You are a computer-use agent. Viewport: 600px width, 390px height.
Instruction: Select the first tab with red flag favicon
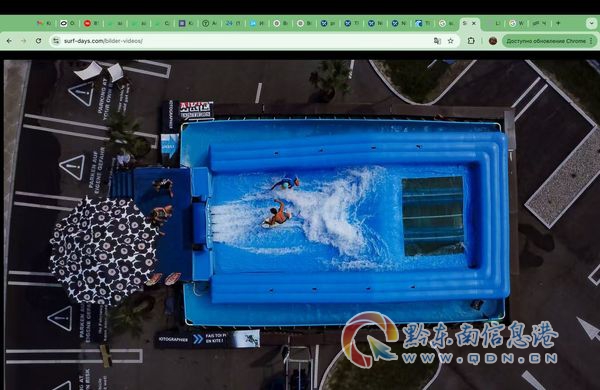tap(44, 23)
